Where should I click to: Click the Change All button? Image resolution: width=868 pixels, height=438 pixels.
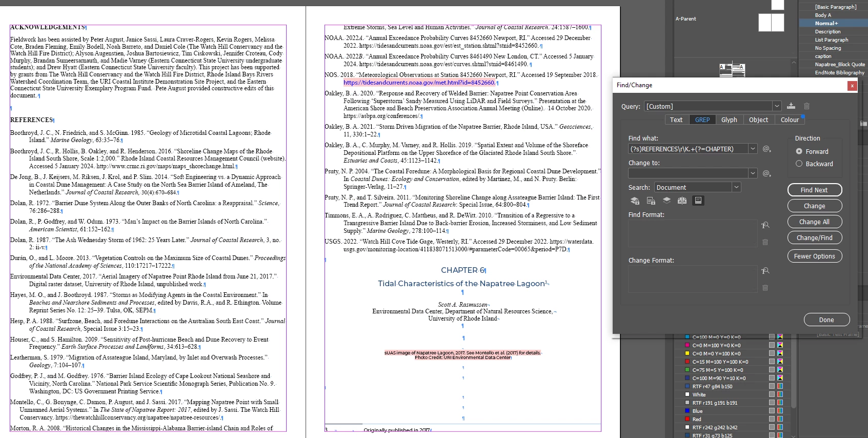click(x=815, y=222)
